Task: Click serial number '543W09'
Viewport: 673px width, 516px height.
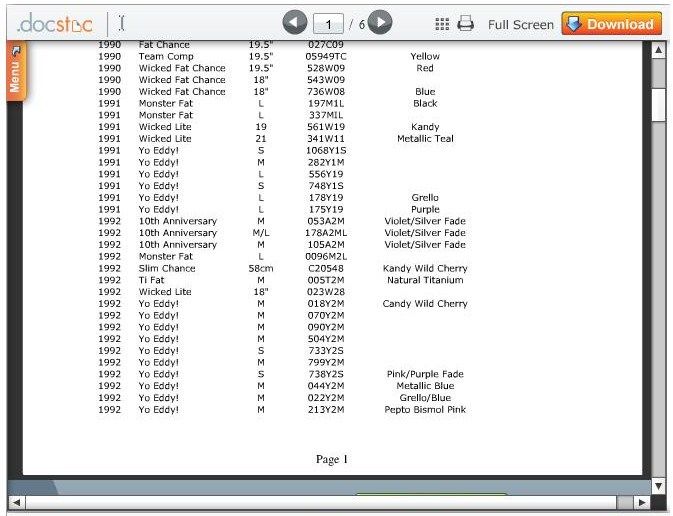Action: click(326, 80)
